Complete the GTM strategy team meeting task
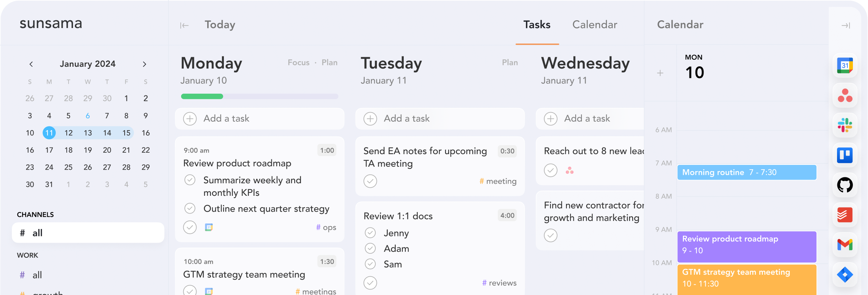 190,291
